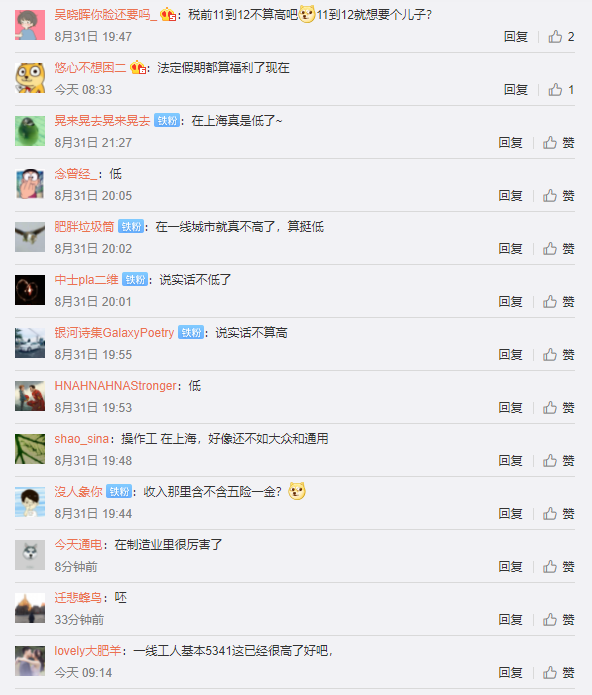Open 迁悲蜂鸟's profile via username
Image resolution: width=592 pixels, height=695 pixels.
[x=78, y=597]
